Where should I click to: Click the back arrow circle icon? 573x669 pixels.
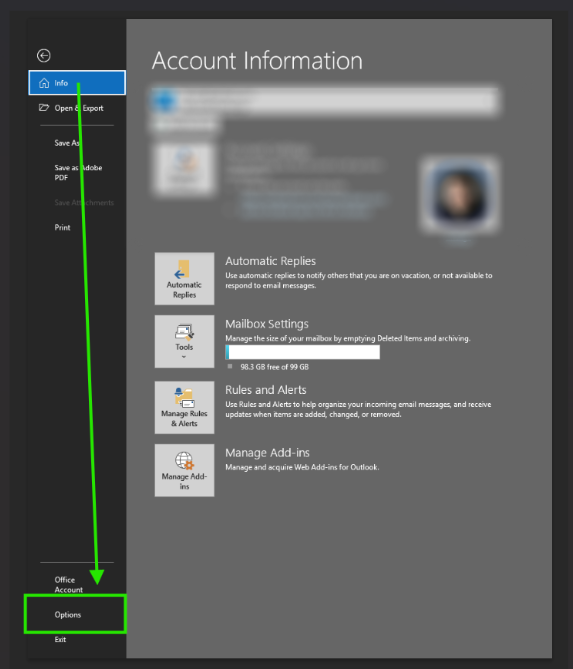coord(44,56)
